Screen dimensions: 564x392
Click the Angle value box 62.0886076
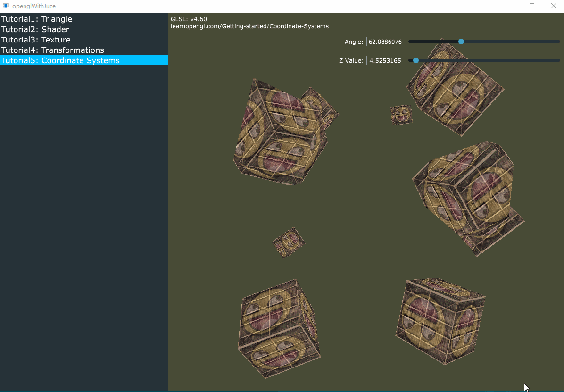click(x=385, y=42)
